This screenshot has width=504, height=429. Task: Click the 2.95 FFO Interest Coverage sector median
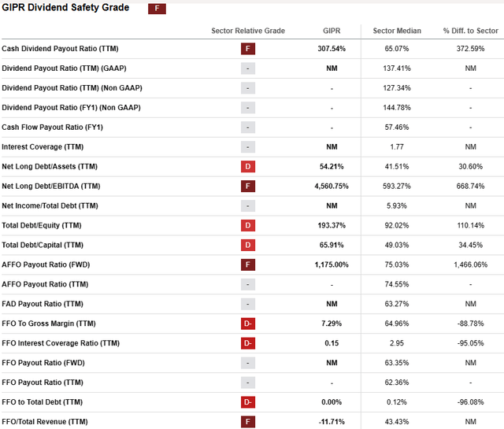(397, 343)
